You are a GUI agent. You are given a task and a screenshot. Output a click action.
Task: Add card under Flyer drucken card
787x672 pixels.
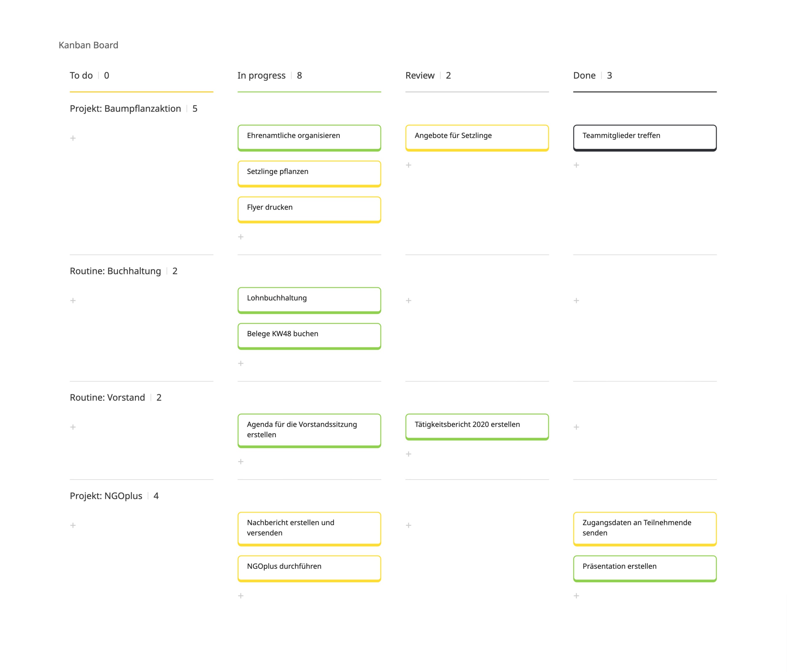[x=241, y=237]
